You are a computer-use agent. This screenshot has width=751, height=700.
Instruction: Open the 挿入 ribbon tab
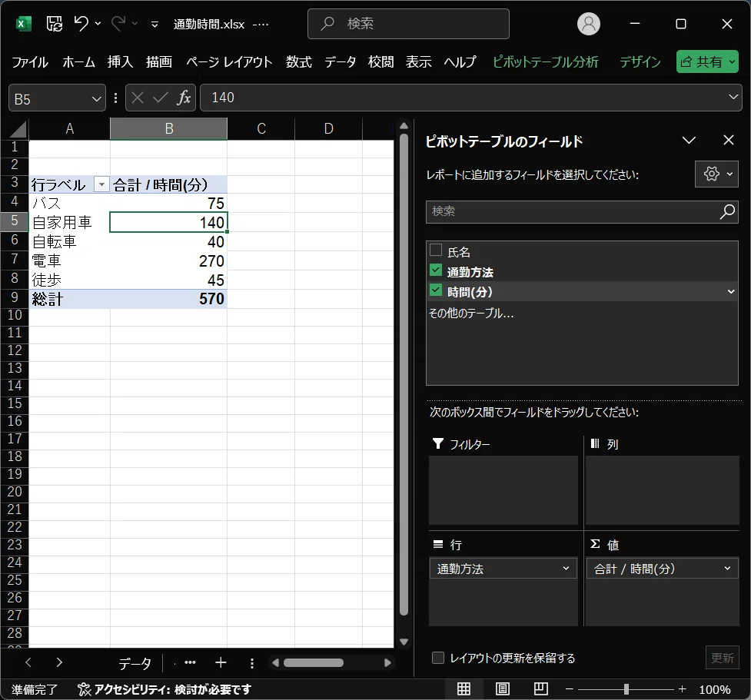pos(120,61)
